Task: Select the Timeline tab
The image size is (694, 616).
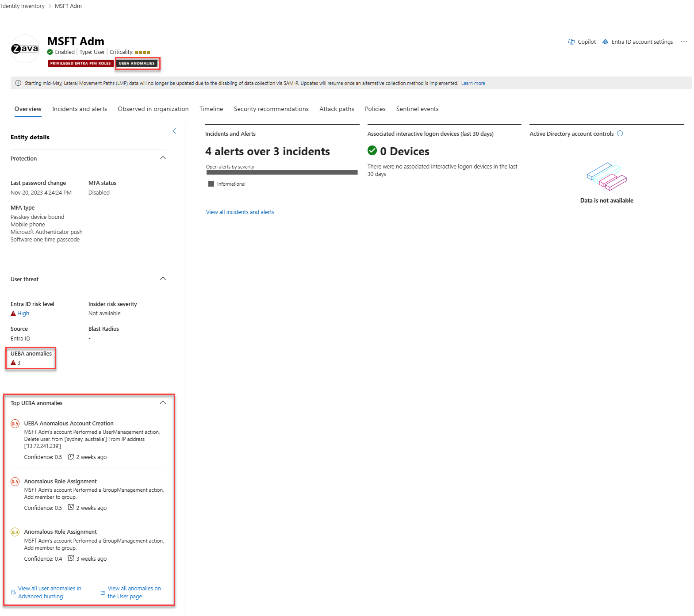Action: click(211, 109)
